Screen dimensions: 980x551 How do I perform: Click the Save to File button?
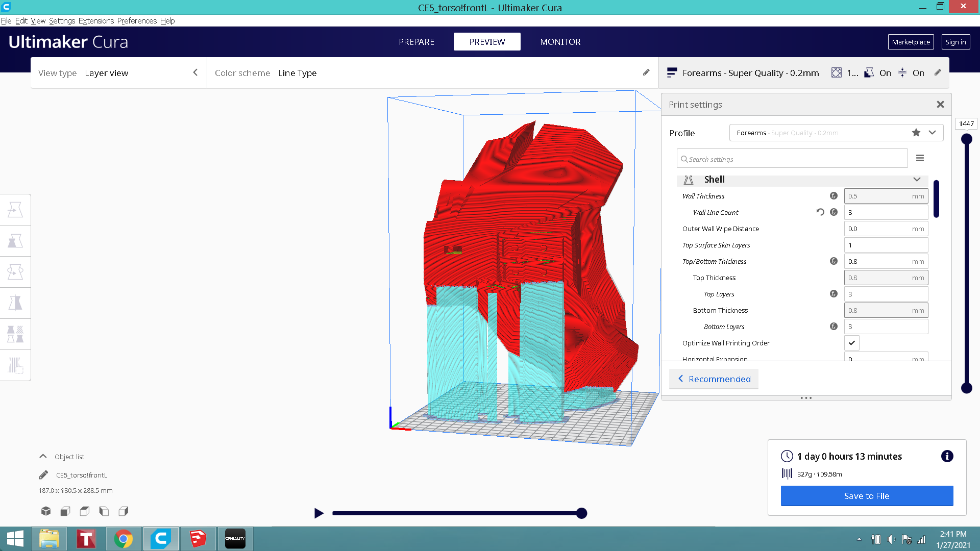point(867,496)
